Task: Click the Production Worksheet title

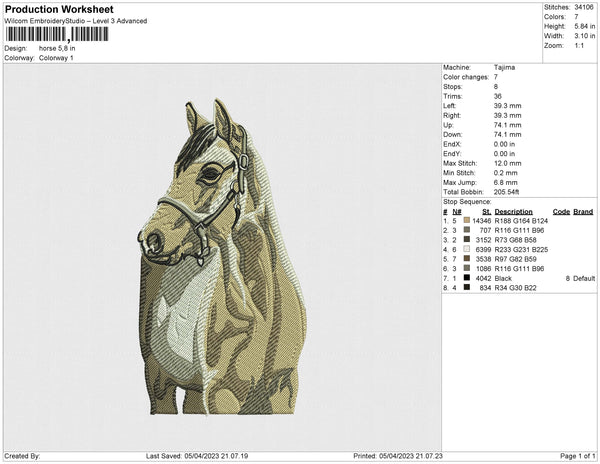Action: click(x=59, y=10)
